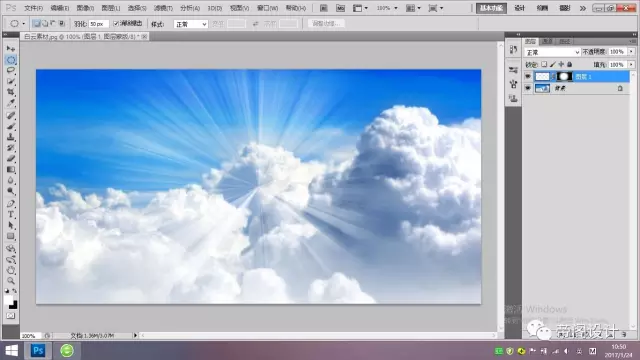Select the 设计 workspace button
This screenshot has height=360, width=640.
[520, 8]
